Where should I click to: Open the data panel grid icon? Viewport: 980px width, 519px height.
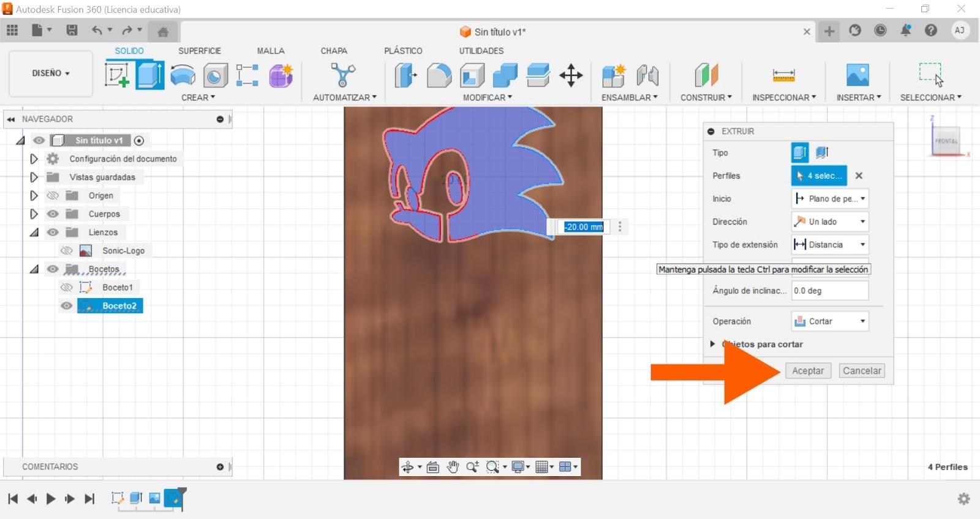[12, 30]
